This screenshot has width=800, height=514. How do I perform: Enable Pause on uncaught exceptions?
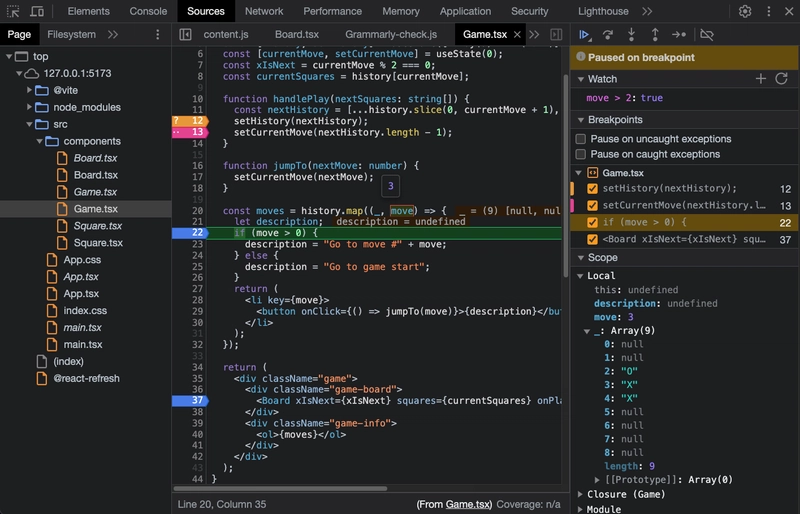(x=581, y=139)
